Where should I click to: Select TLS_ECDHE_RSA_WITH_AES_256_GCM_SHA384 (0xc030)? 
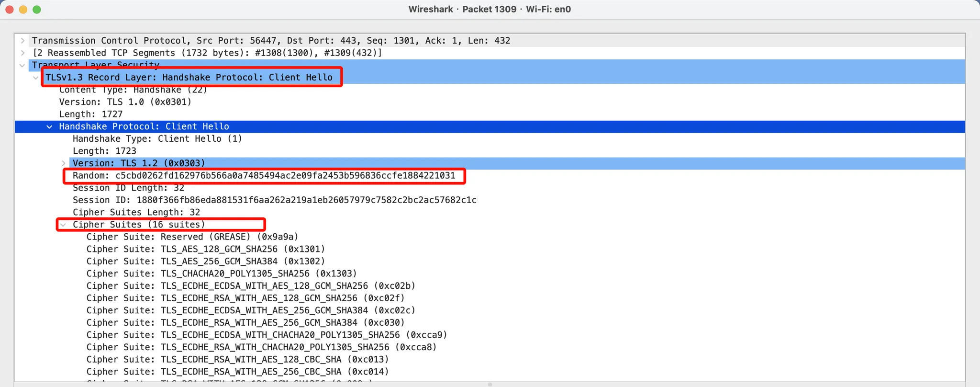pyautogui.click(x=245, y=322)
